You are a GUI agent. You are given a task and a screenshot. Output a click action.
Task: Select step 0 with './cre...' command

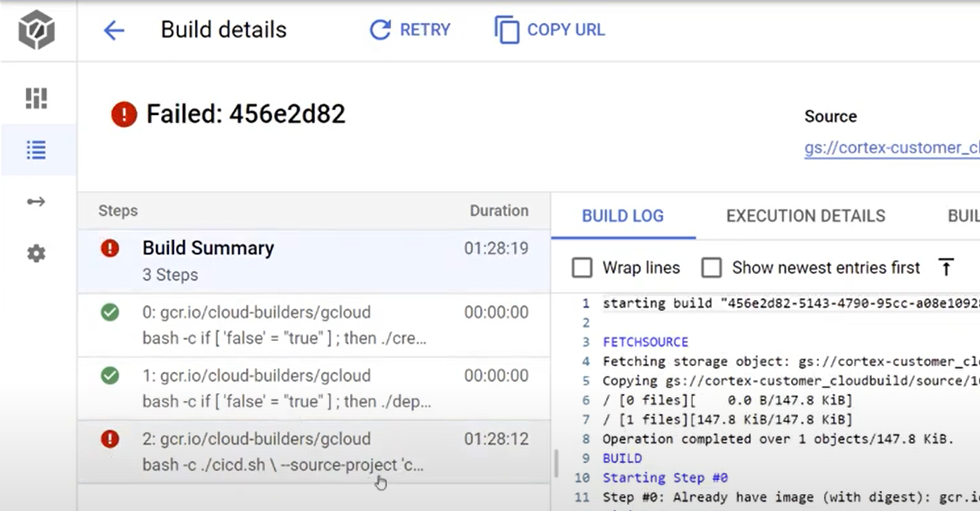(314, 325)
